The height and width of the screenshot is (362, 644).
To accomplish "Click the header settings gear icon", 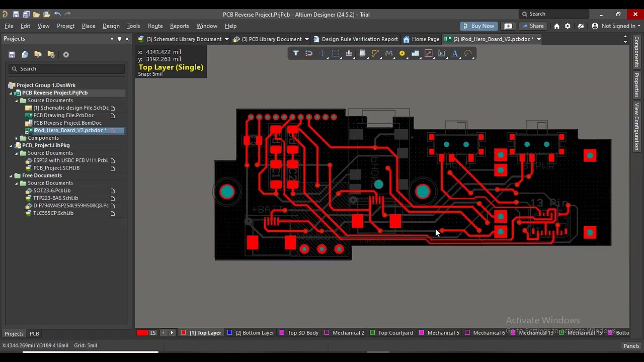I will 568,26.
